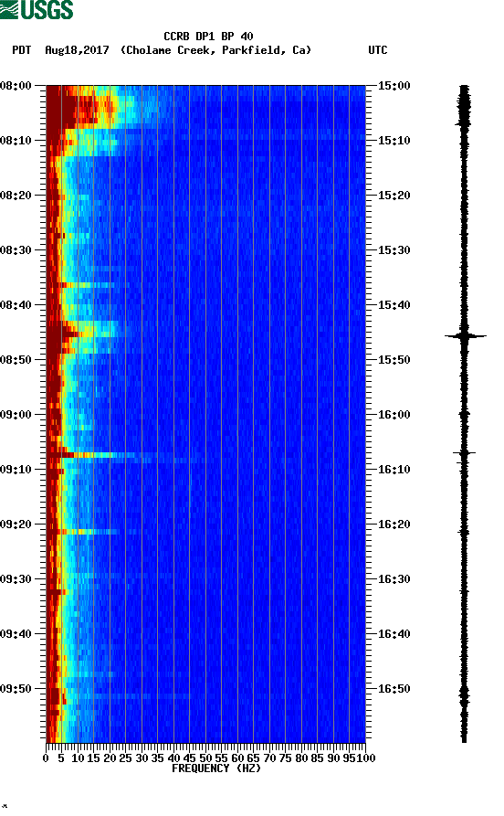Click the seismogram spike near 16:07 UTC

464,453
